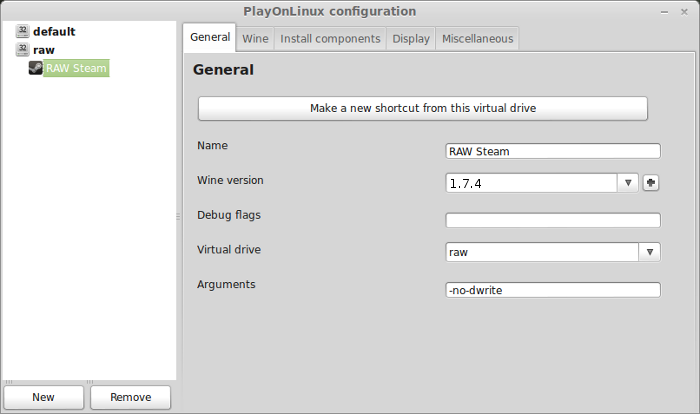Open the Miscellaneous tab
This screenshot has height=414, width=700.
click(x=477, y=39)
